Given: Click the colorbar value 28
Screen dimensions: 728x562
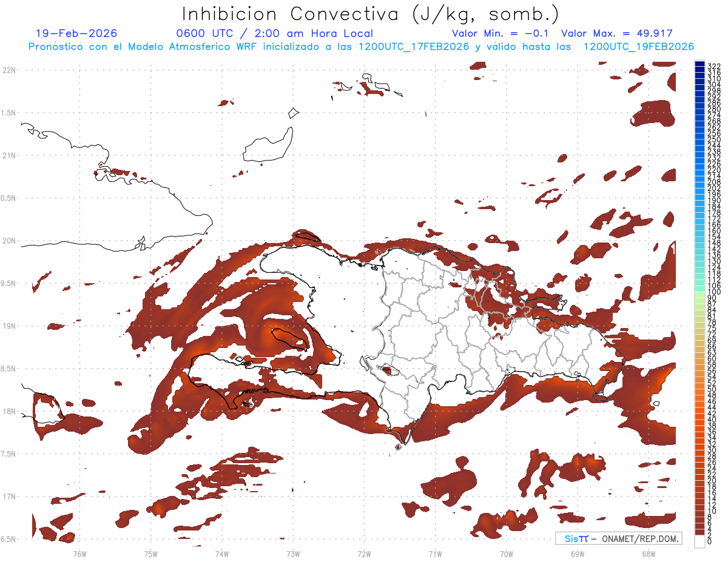Looking at the screenshot, I should click(x=712, y=456).
